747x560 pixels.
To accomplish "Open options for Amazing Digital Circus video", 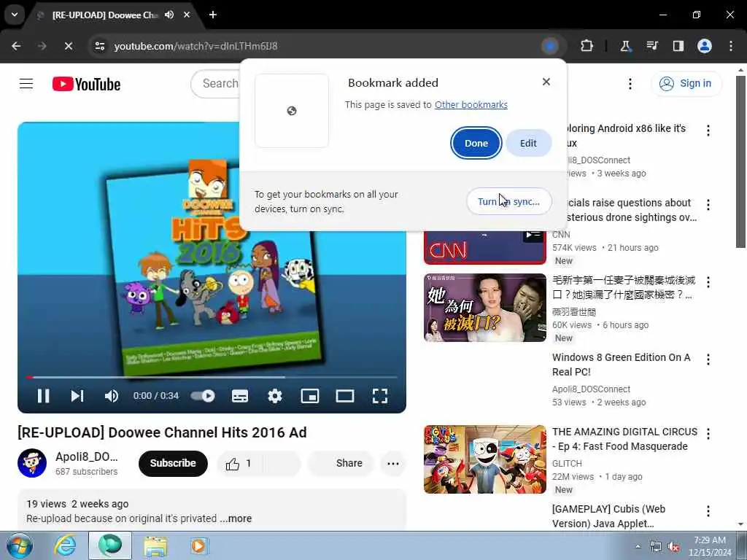I will point(708,434).
